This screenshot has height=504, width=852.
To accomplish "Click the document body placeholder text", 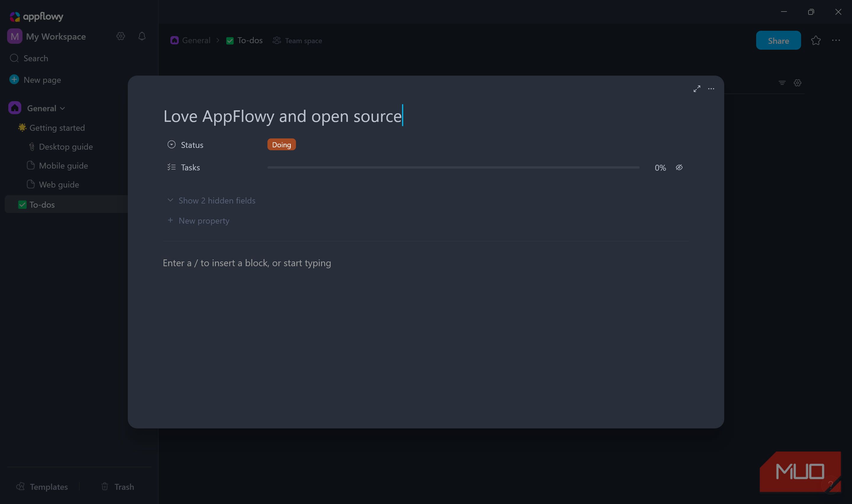I will [x=247, y=263].
